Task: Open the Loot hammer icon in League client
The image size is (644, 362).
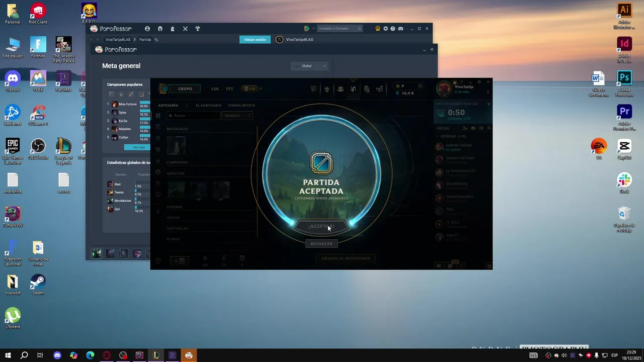Action: (x=353, y=89)
